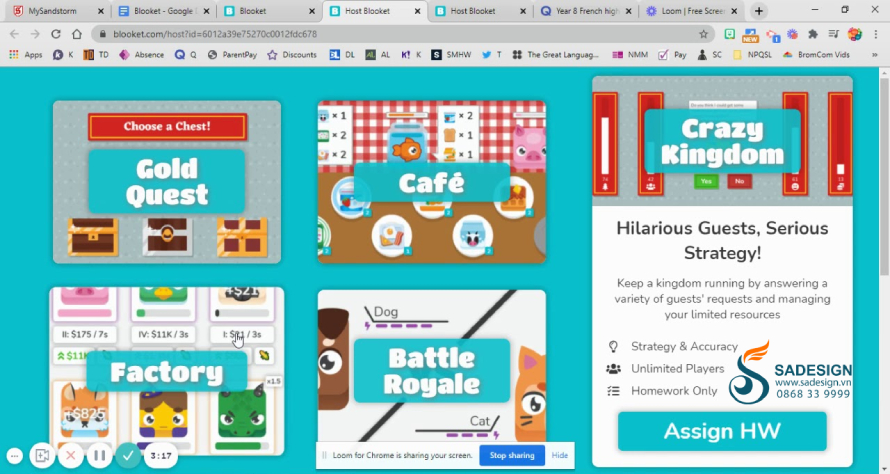Pick the Factory game mode card
The height and width of the screenshot is (474, 890).
[x=167, y=371]
